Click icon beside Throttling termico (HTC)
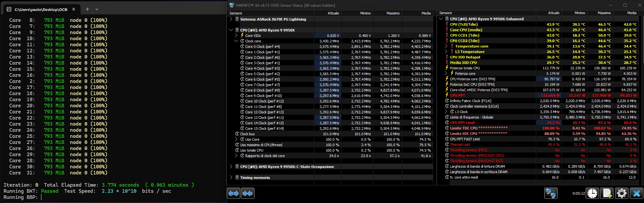644x203 pixels. [x=447, y=150]
